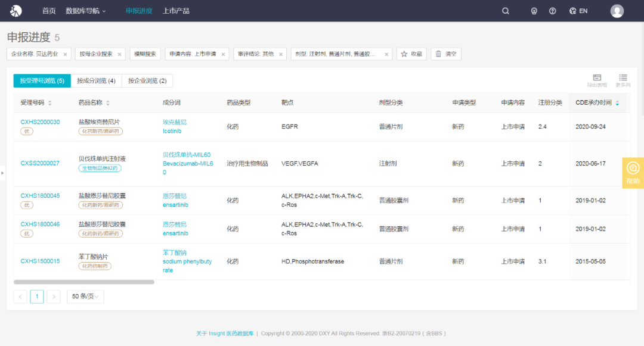Remove the 申请内容 上市申请 filter

tap(223, 54)
